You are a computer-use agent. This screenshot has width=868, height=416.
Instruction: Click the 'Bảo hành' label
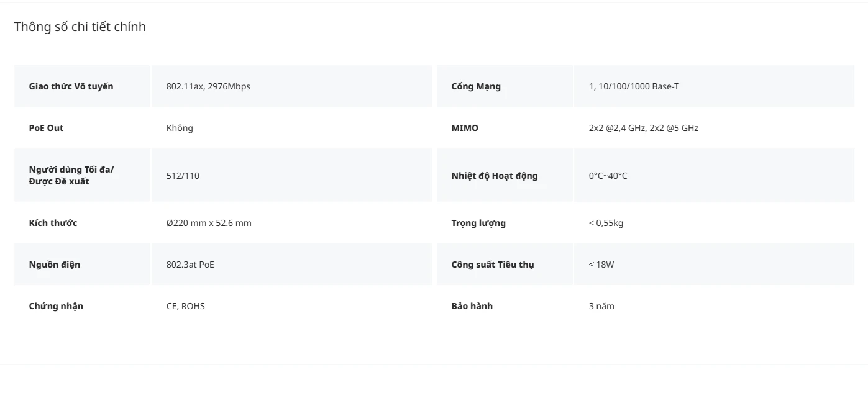coord(472,306)
